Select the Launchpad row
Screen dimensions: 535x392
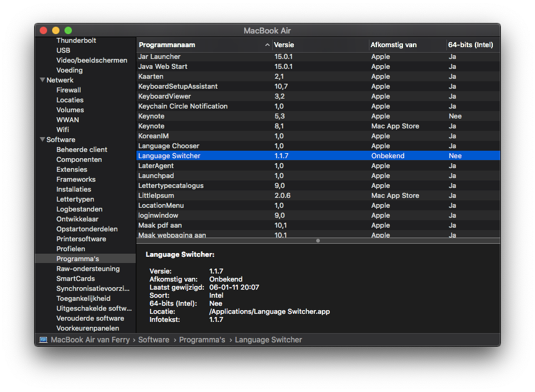pyautogui.click(x=319, y=176)
